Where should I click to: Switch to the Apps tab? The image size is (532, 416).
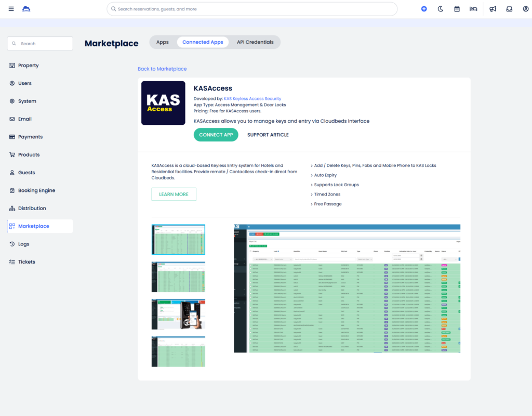[163, 42]
